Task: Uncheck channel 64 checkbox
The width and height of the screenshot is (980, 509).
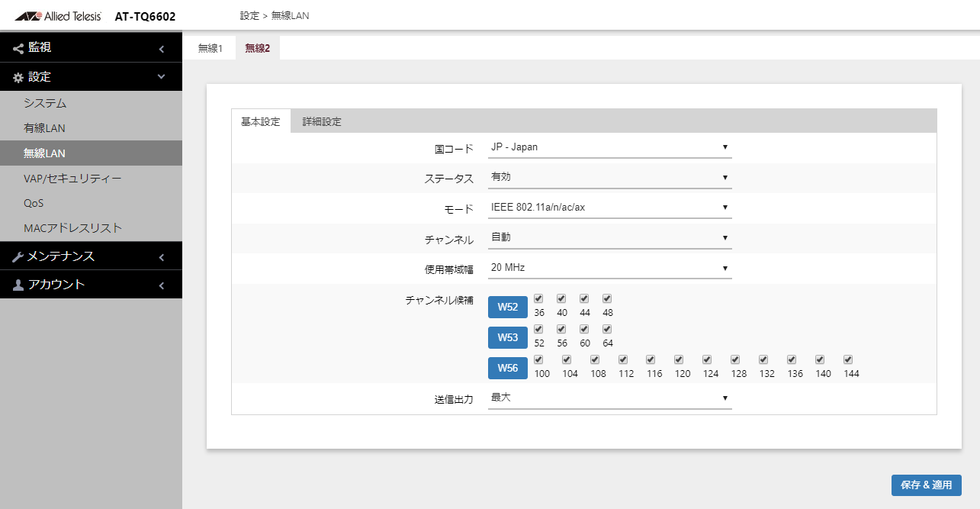Action: point(607,329)
